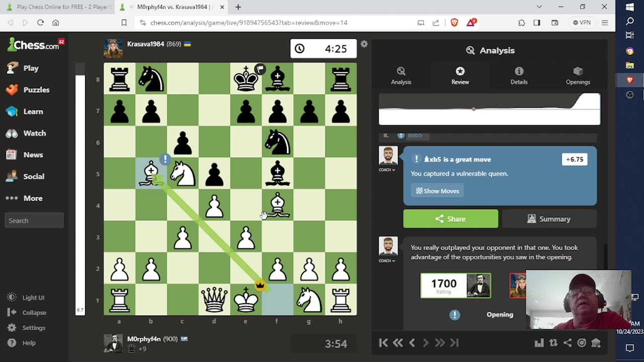
Task: Click the chess.com URL address bar
Action: point(249,23)
